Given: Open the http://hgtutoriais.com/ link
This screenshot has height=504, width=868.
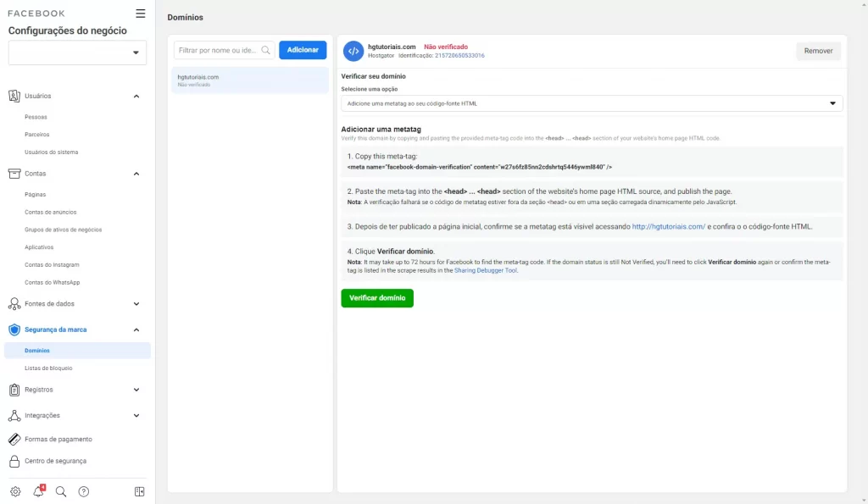Looking at the screenshot, I should 669,227.
